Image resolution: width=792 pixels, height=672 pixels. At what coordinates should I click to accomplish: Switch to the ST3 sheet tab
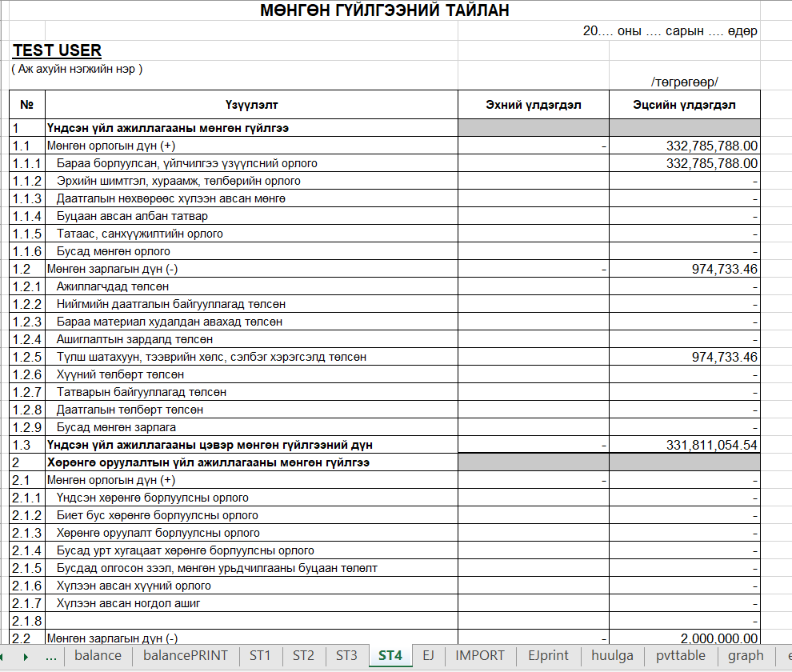tap(346, 655)
